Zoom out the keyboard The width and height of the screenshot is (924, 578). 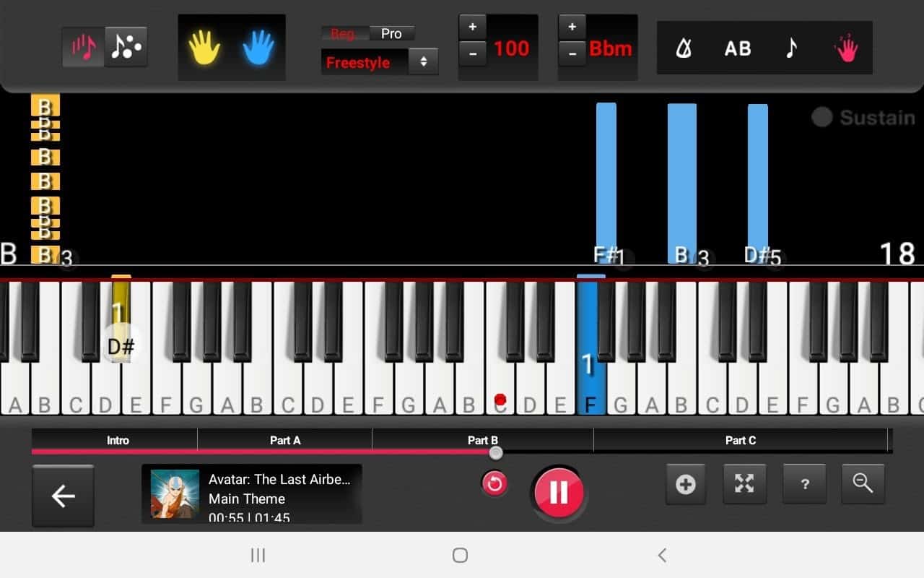pos(863,484)
